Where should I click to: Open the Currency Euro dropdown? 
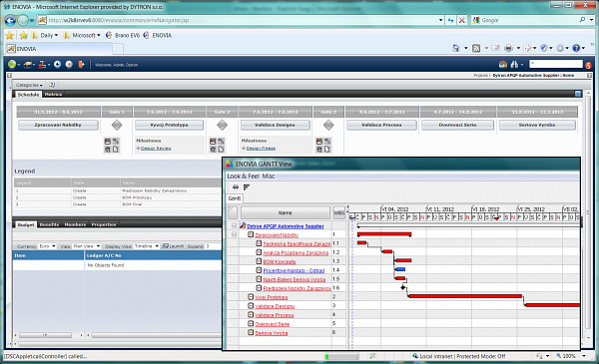(x=47, y=246)
